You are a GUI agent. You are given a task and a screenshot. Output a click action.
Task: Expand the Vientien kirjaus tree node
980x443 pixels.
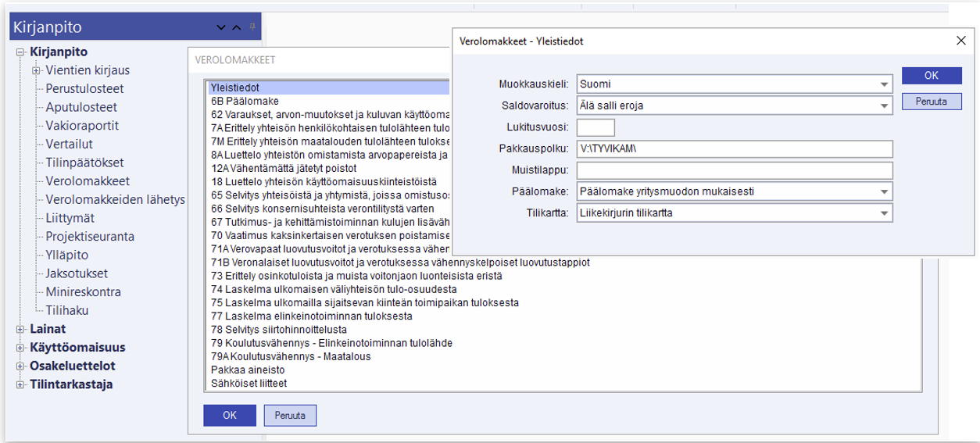pyautogui.click(x=36, y=71)
